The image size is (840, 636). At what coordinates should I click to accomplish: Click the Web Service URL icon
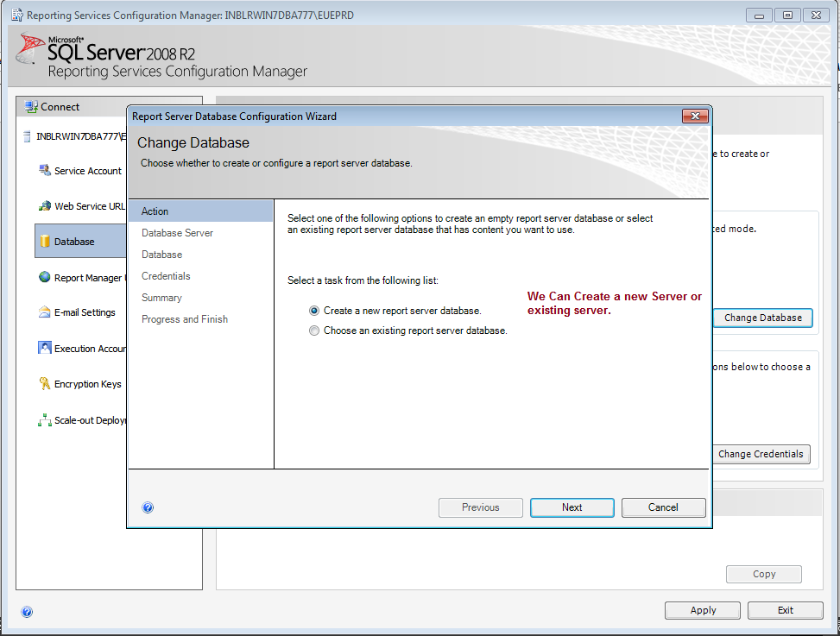coord(45,205)
